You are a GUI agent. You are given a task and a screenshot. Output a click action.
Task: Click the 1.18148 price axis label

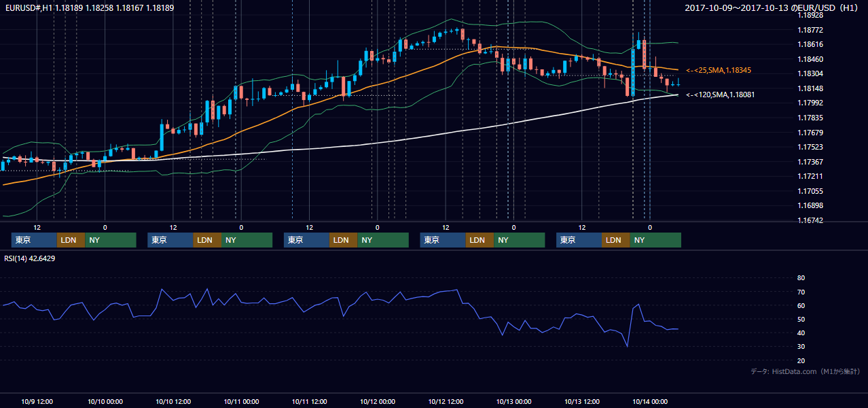tap(810, 88)
